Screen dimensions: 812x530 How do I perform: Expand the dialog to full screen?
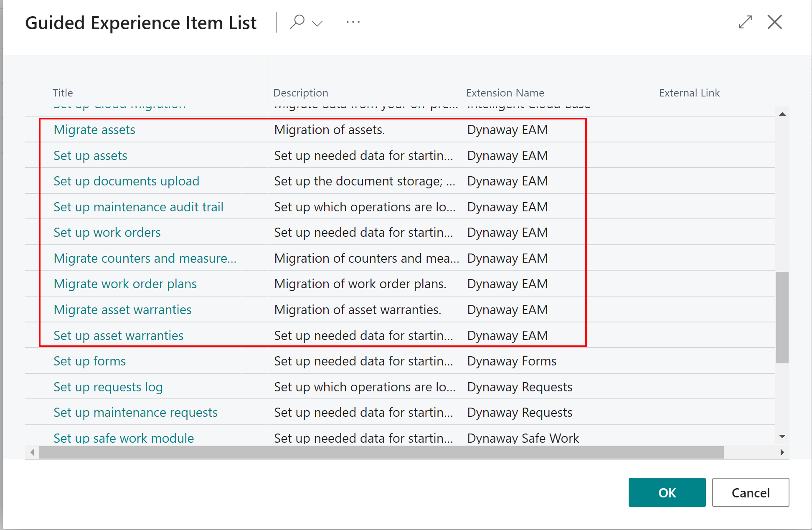point(745,22)
